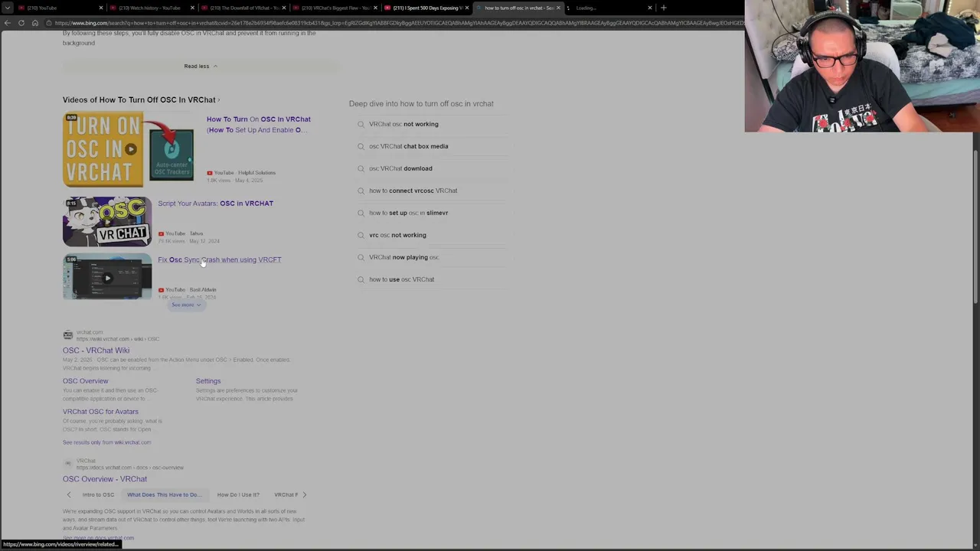Select 'What Does This Have to Do...' tab
Viewport: 980px width, 551px height.
coord(165,494)
